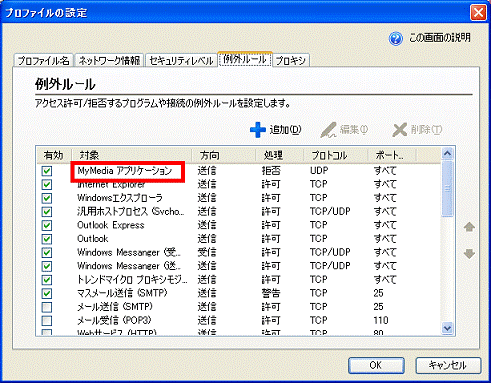The image size is (491, 383).
Task: Click the 受信 direction cell
Action: [x=207, y=252]
